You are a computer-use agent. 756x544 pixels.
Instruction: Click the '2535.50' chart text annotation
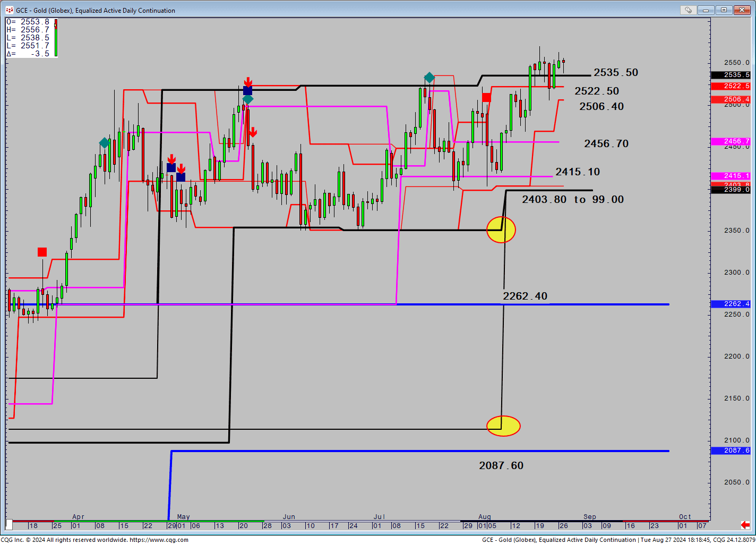coord(616,72)
